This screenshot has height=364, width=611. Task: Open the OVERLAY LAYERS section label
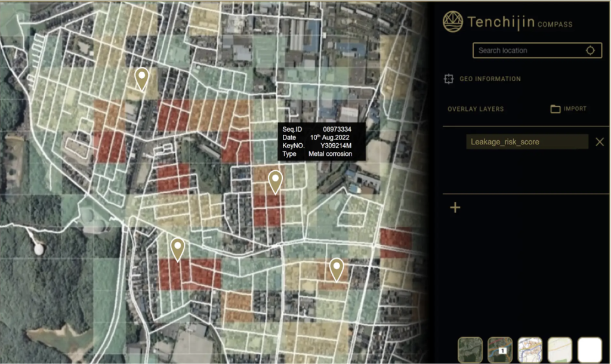(x=476, y=109)
